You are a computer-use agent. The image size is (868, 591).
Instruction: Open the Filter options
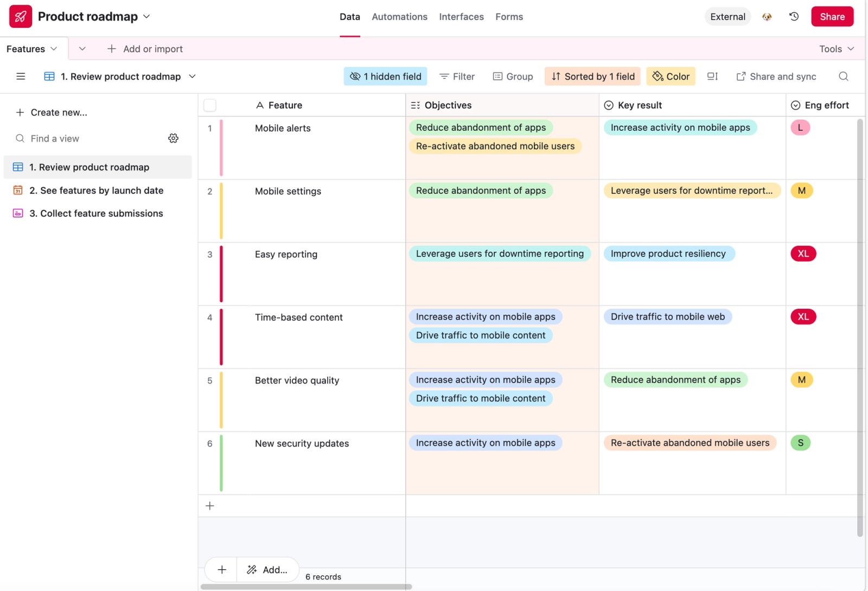(x=457, y=77)
